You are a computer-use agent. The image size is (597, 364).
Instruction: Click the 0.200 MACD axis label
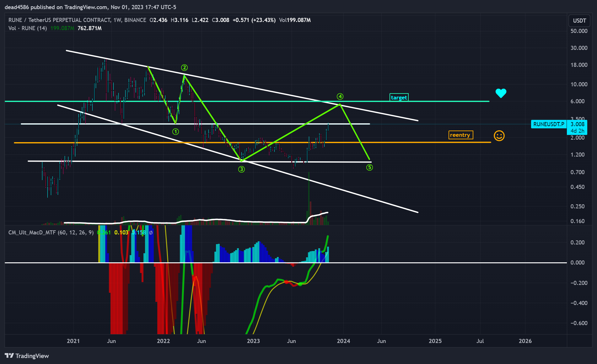tap(578, 243)
